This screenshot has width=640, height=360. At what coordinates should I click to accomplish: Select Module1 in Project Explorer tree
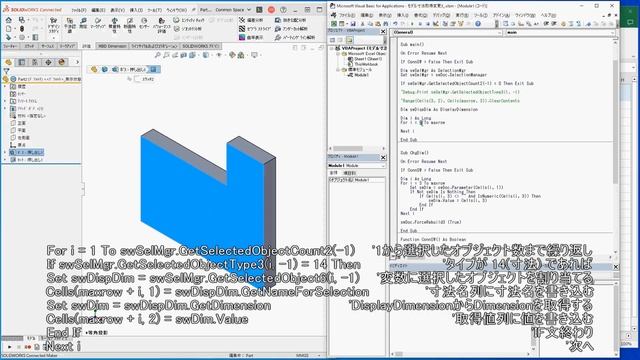click(358, 75)
